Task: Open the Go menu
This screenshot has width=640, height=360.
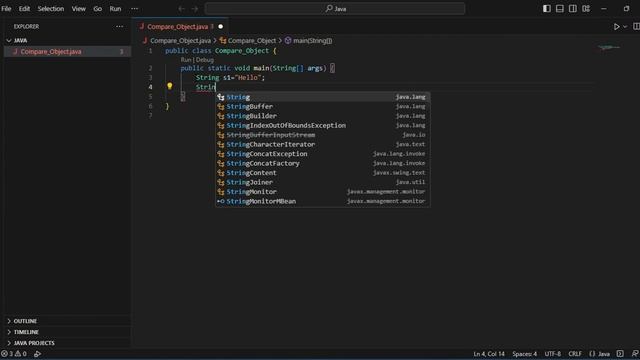Action: pyautogui.click(x=98, y=9)
